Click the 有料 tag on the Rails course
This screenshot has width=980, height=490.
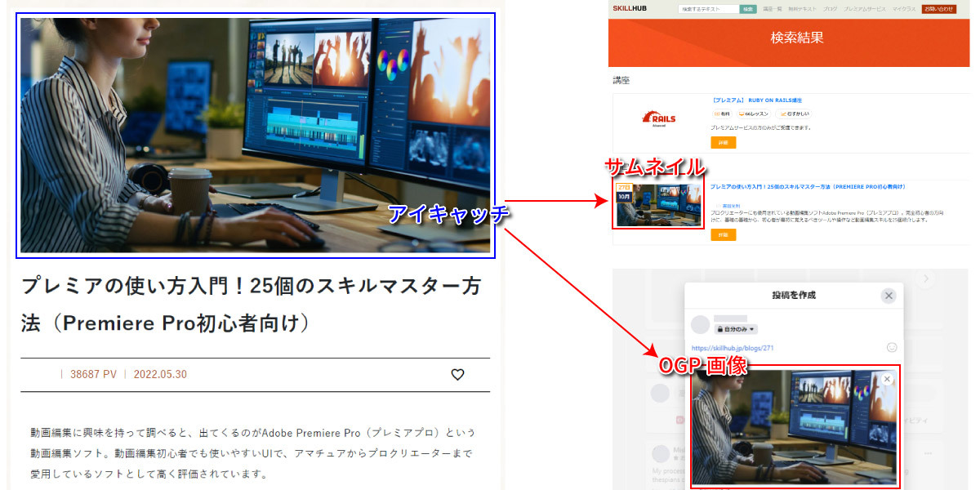tap(722, 114)
